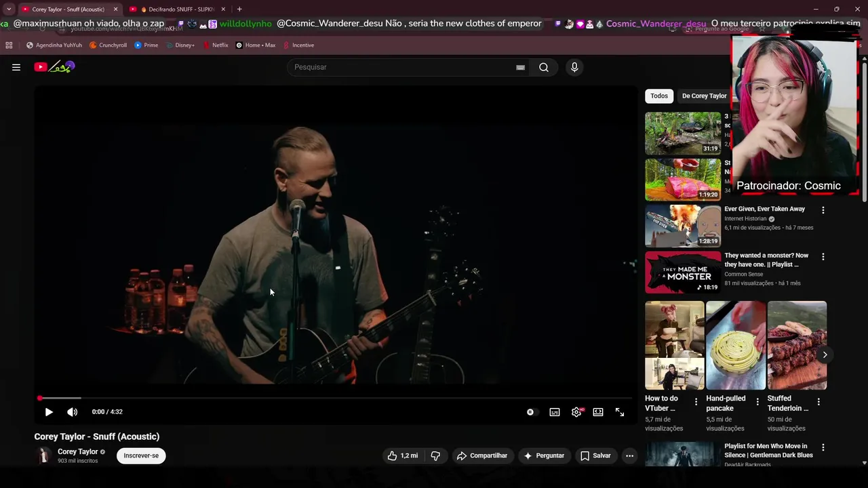This screenshot has width=868, height=488.
Task: Click the search magnifier button
Action: pyautogui.click(x=544, y=67)
